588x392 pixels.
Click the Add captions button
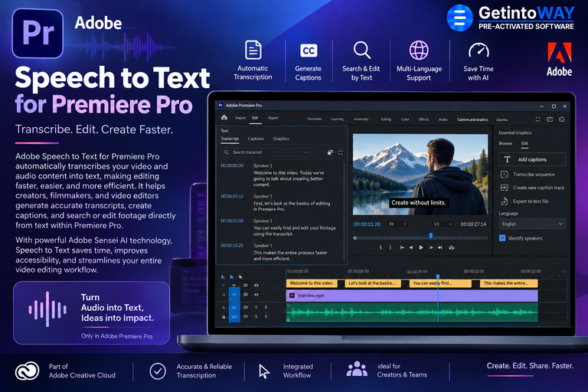[532, 159]
